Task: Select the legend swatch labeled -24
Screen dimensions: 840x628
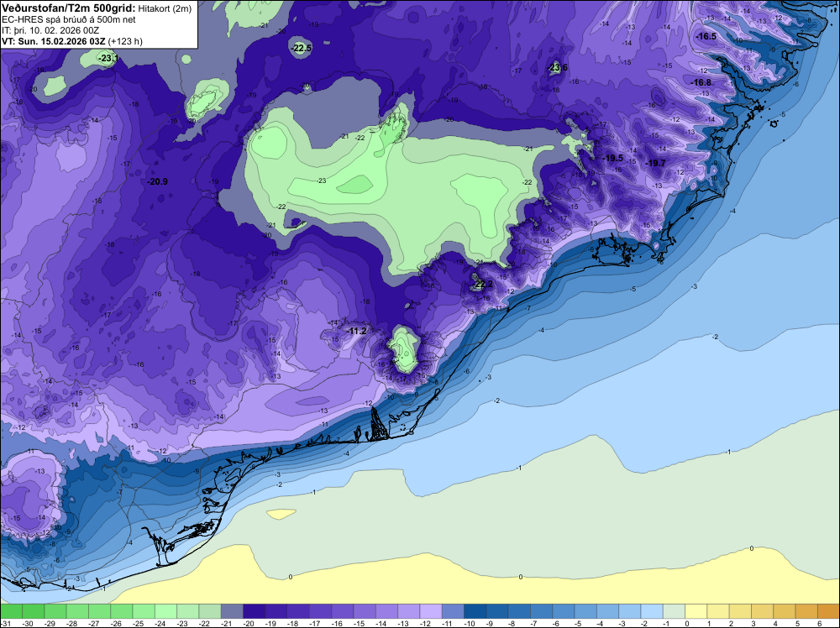Action: (165, 611)
